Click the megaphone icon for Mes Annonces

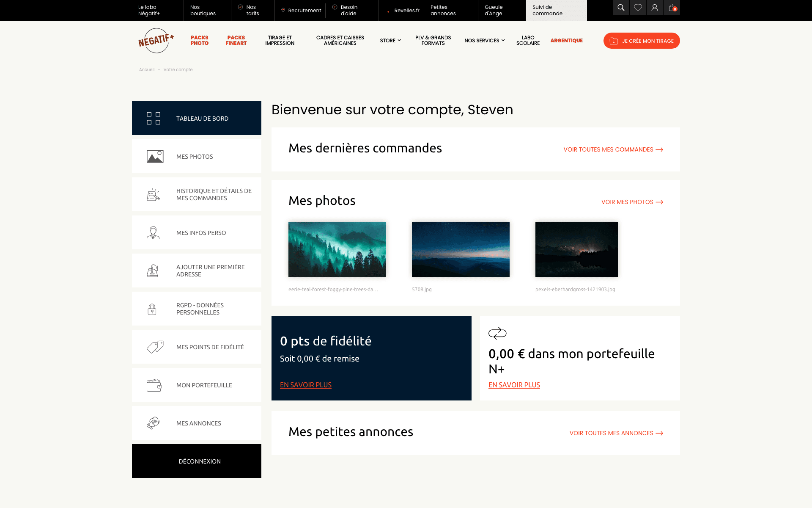(x=153, y=423)
